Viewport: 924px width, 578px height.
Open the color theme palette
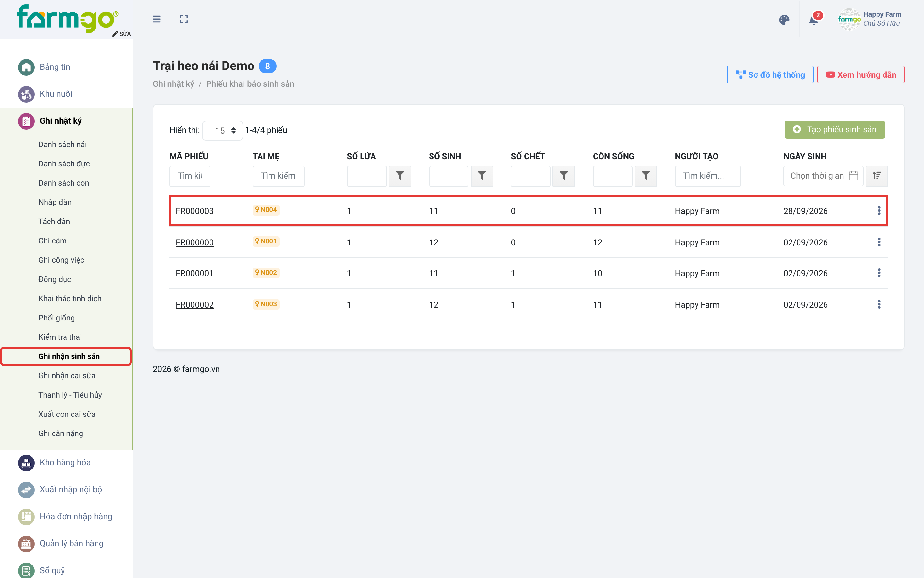(x=784, y=20)
